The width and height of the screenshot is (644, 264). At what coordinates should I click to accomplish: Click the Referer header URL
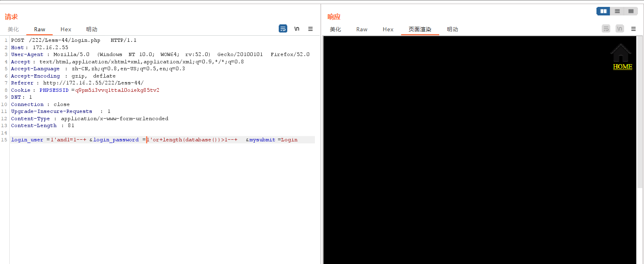click(93, 83)
